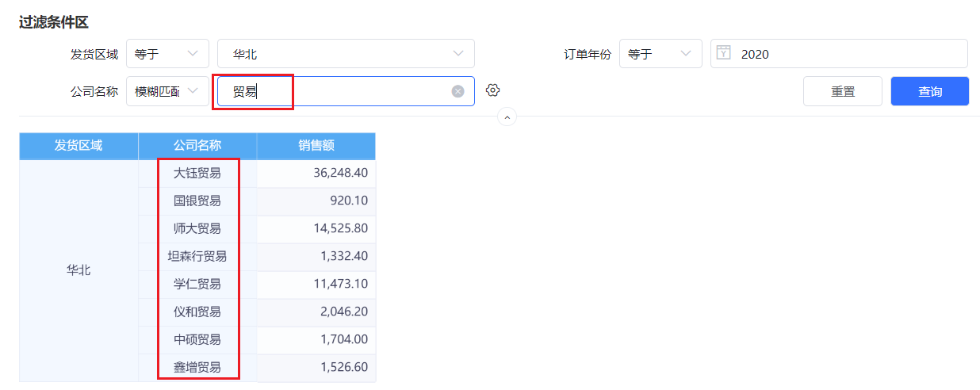Open the filter settings gear icon
This screenshot has width=980, height=390.
pyautogui.click(x=492, y=90)
